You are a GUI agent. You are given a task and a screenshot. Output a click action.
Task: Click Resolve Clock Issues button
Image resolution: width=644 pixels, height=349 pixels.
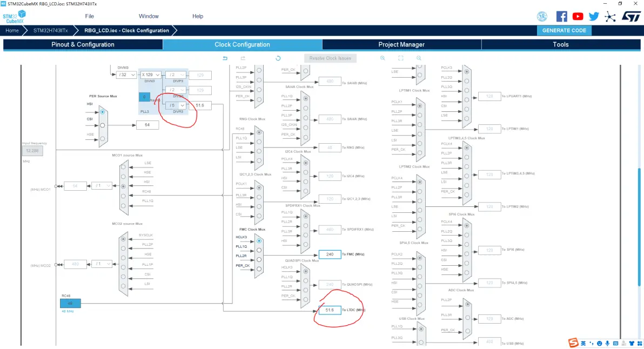330,58
